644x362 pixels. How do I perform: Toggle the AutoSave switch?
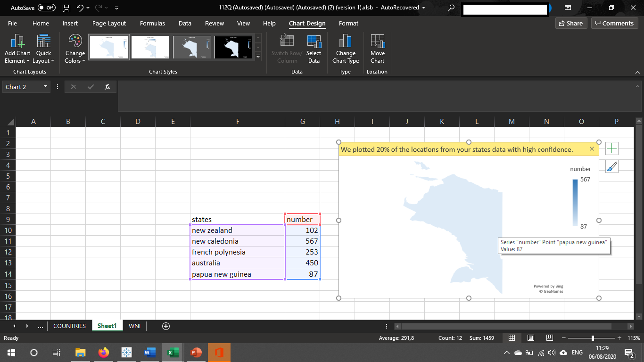tap(46, 8)
